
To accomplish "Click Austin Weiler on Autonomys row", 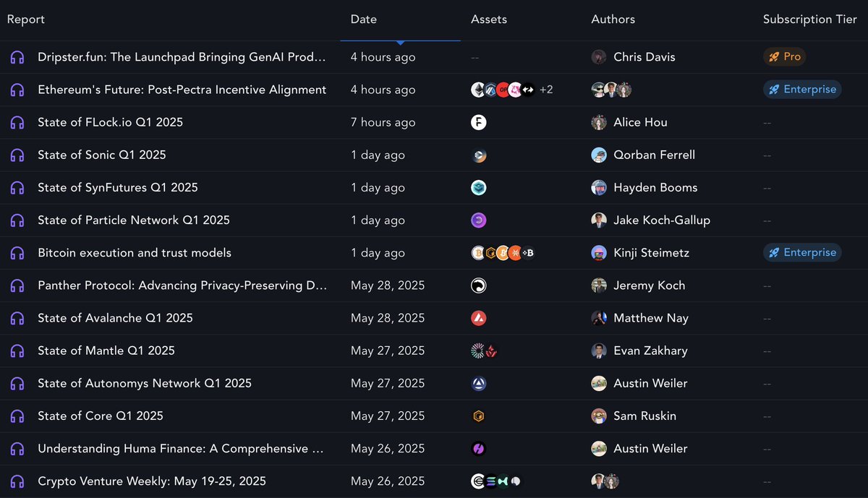I will [650, 383].
